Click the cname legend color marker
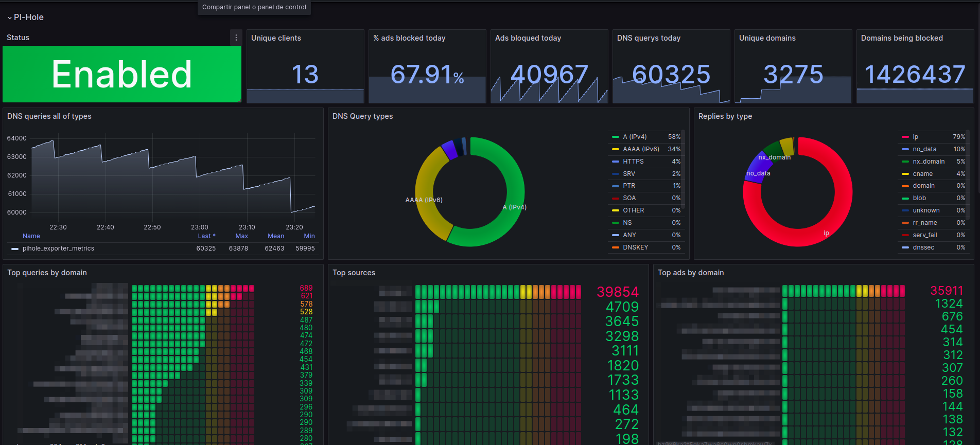The height and width of the screenshot is (445, 980). 905,174
